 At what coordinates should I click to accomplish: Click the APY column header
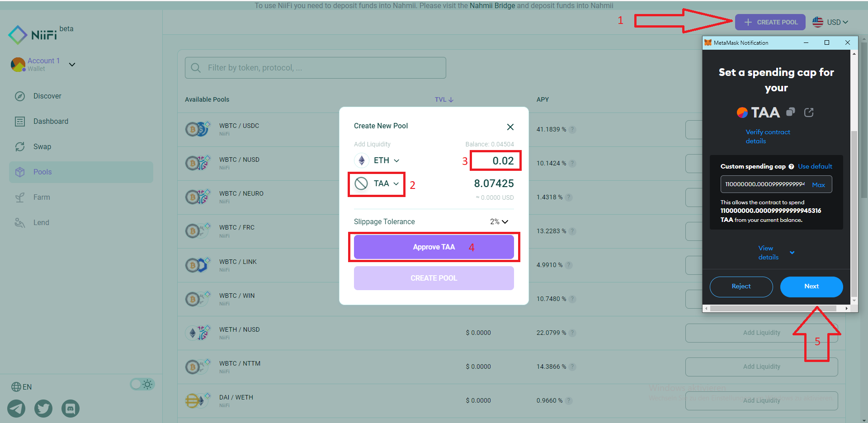tap(542, 99)
